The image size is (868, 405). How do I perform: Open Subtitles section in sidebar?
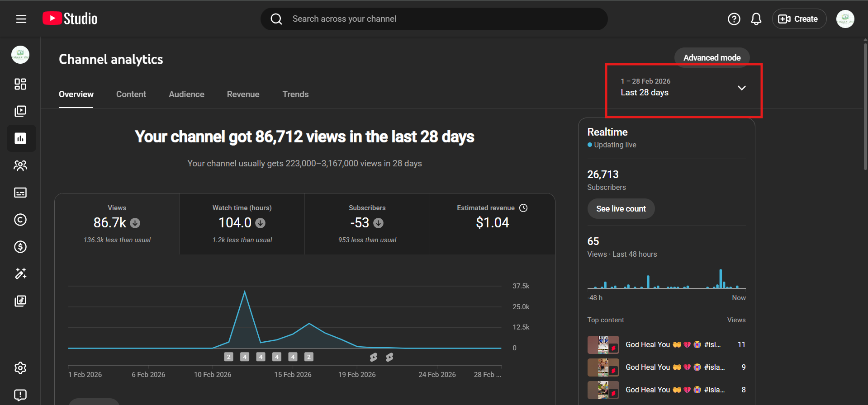[20, 193]
